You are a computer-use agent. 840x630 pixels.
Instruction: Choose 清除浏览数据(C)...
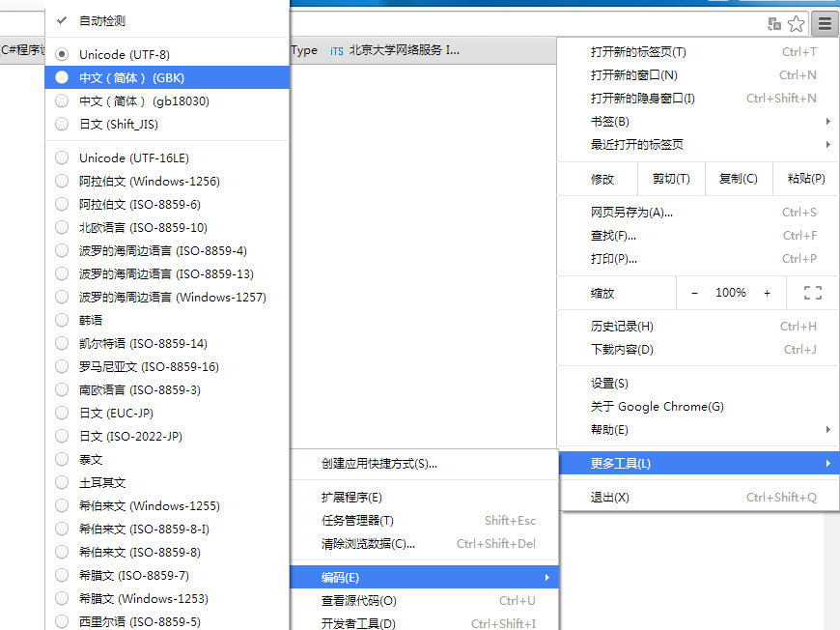pyautogui.click(x=424, y=544)
